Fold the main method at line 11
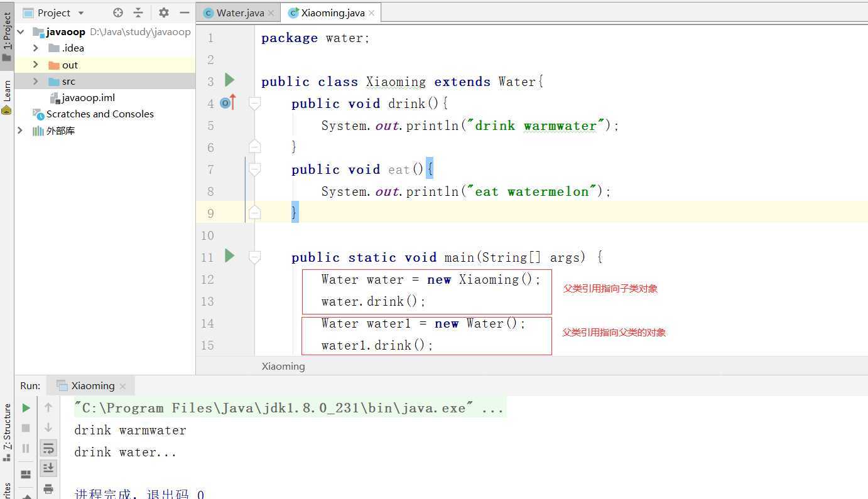The width and height of the screenshot is (868, 499). (254, 256)
